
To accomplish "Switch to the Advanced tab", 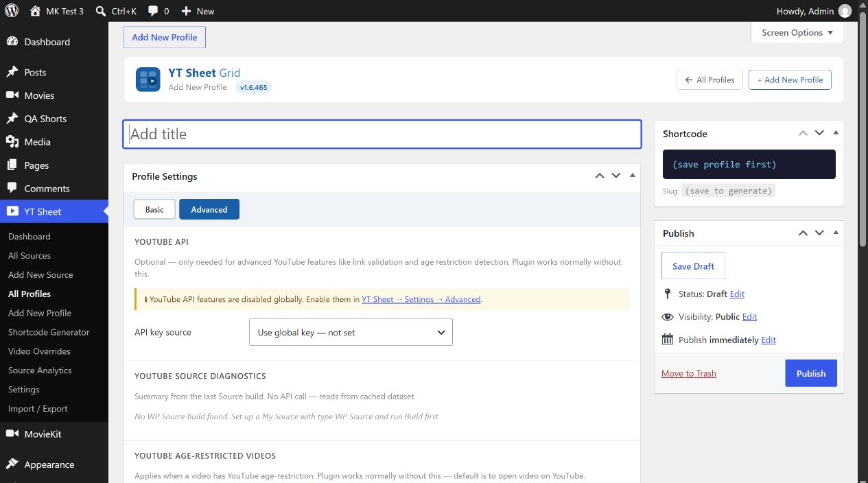I will click(209, 209).
